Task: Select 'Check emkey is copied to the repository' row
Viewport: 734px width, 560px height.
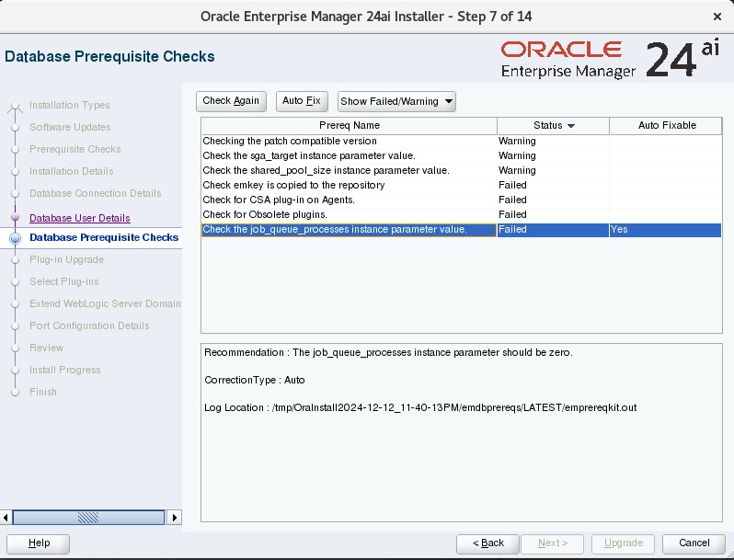Action: pyautogui.click(x=461, y=185)
